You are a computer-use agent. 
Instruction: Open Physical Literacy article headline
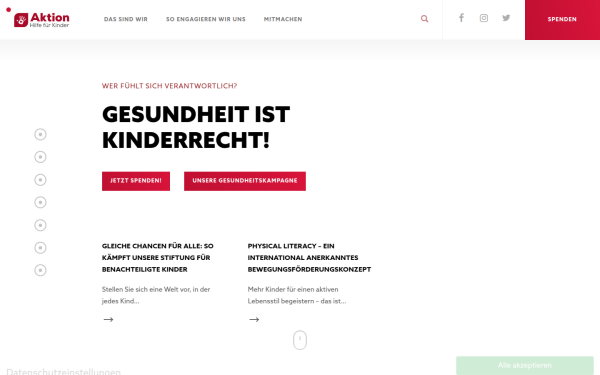pos(309,258)
